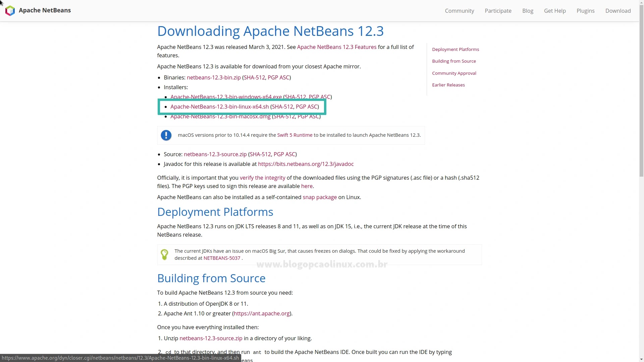Open PGP ASC link for macosx installer
Viewport: 644px width, 362px height.
pyautogui.click(x=308, y=116)
